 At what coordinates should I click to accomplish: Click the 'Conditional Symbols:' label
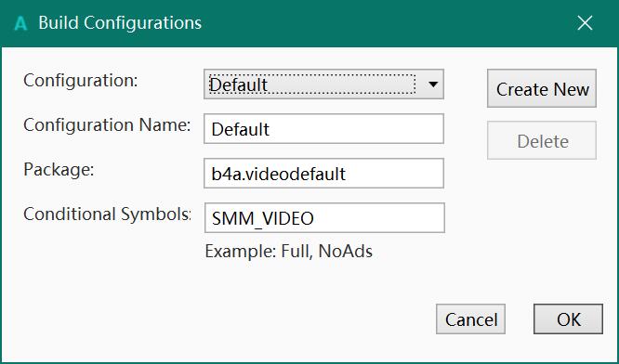108,214
